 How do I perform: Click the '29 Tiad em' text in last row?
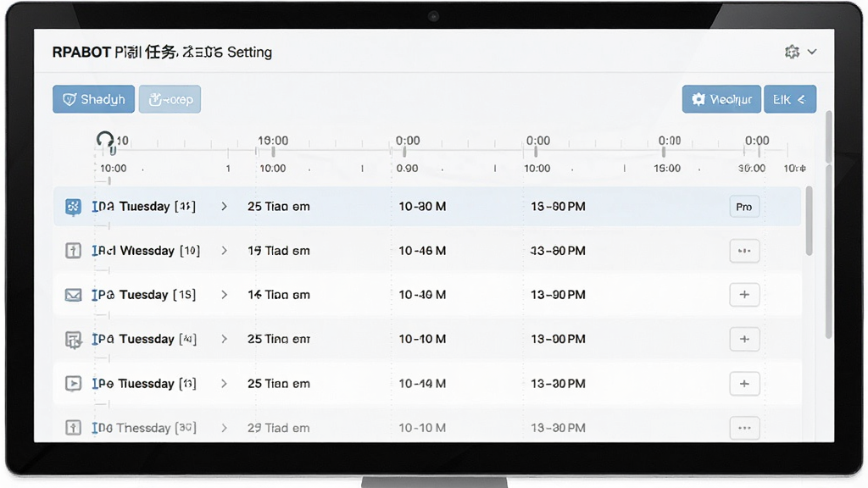tap(278, 428)
